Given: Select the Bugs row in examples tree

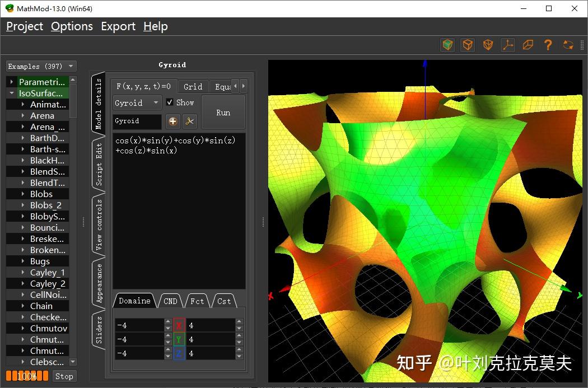Looking at the screenshot, I should pyautogui.click(x=38, y=261).
